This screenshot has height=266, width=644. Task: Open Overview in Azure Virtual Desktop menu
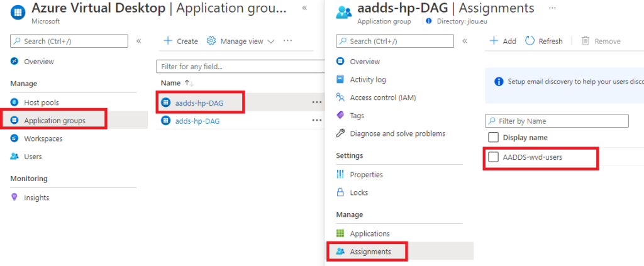(x=38, y=62)
